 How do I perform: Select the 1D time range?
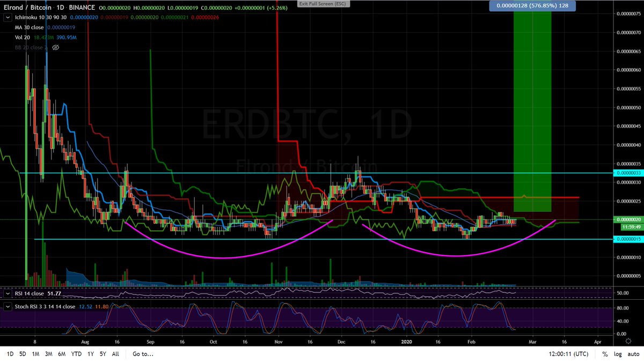10,354
